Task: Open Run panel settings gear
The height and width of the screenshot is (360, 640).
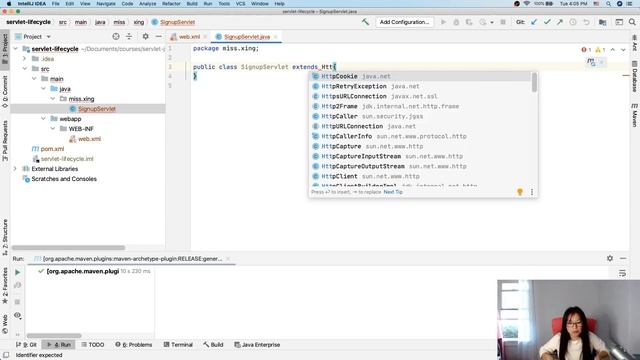Action: pyautogui.click(x=610, y=258)
